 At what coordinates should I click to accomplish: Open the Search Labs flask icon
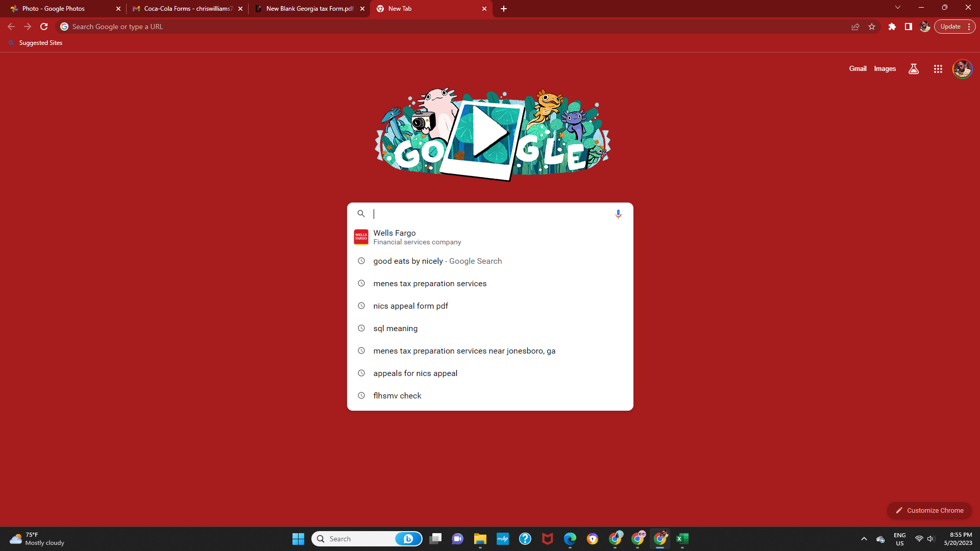click(x=914, y=69)
